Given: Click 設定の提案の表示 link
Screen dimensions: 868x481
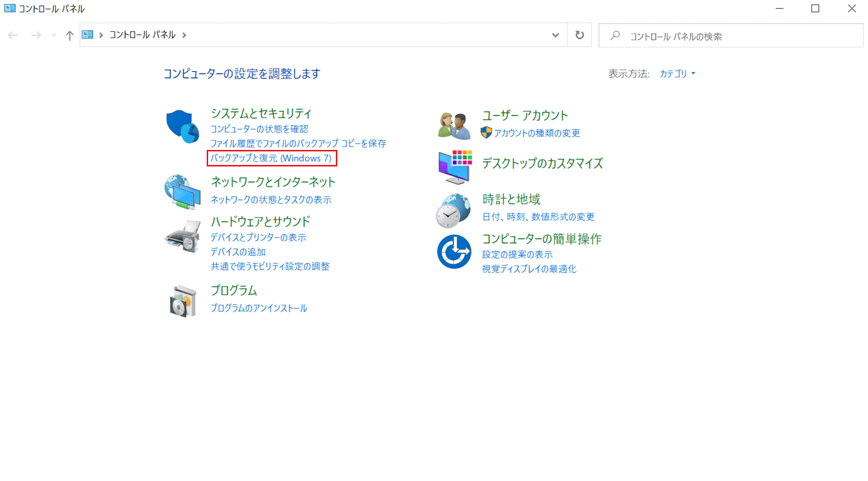Looking at the screenshot, I should 518,254.
